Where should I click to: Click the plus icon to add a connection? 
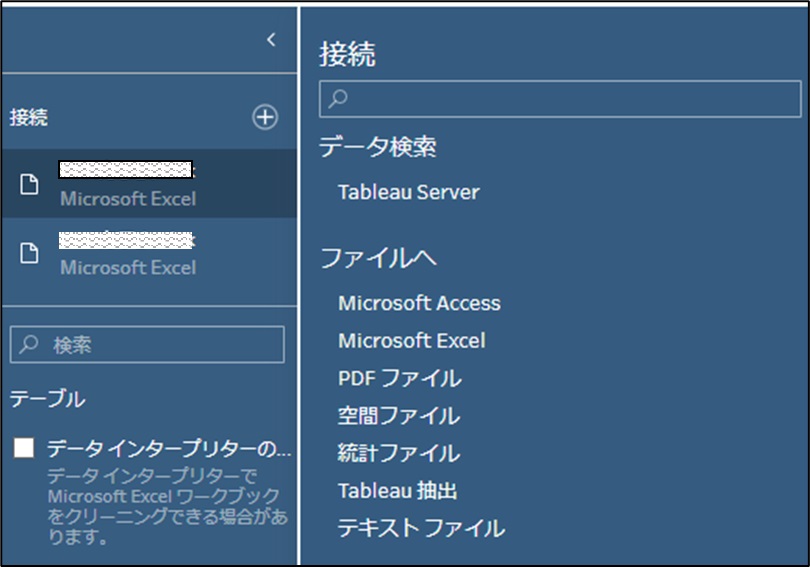point(264,117)
